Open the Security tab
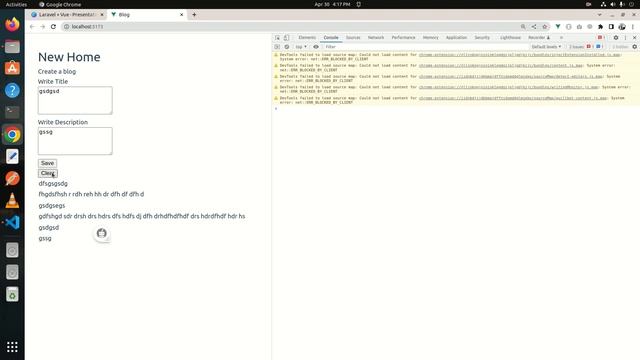Image resolution: width=640 pixels, height=360 pixels. click(482, 38)
